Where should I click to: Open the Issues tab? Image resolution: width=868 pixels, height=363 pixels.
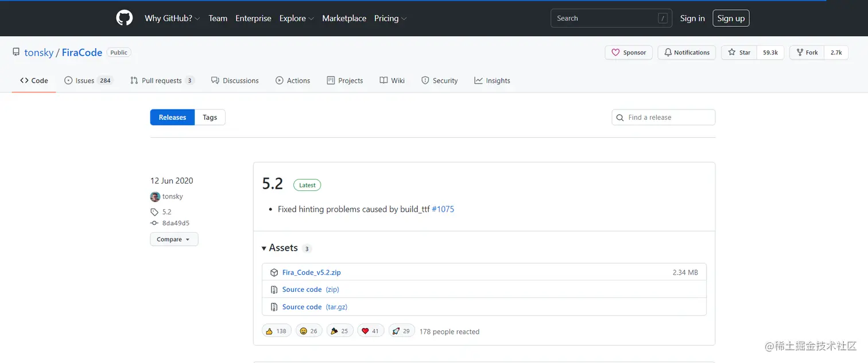[x=88, y=81]
